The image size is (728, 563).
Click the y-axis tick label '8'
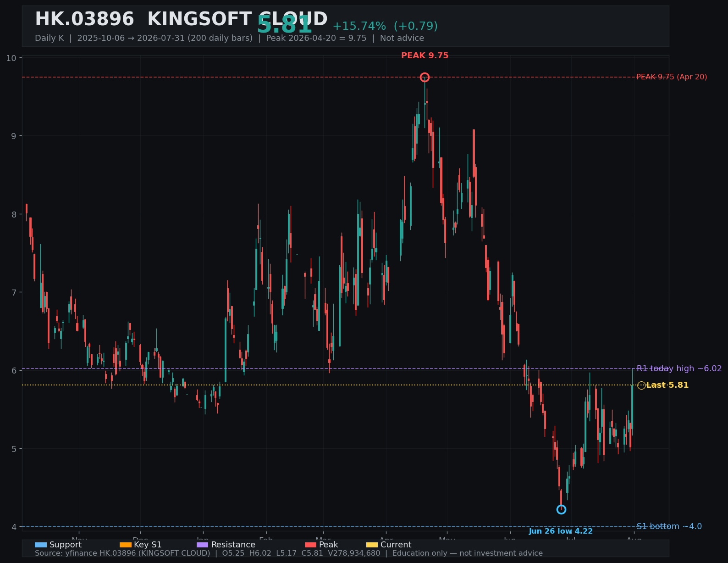pos(14,214)
